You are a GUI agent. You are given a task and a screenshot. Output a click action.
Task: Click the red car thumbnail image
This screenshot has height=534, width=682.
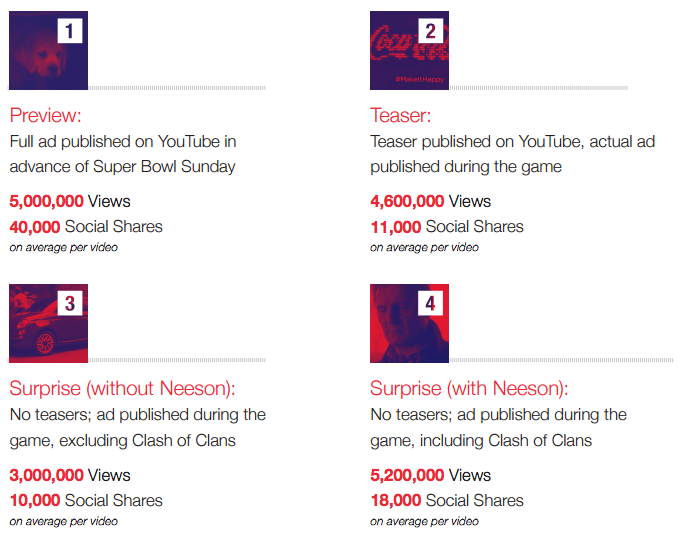click(x=48, y=324)
